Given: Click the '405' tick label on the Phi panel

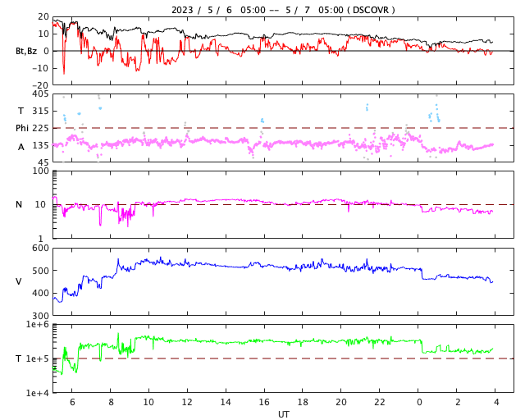Looking at the screenshot, I should click(40, 94).
